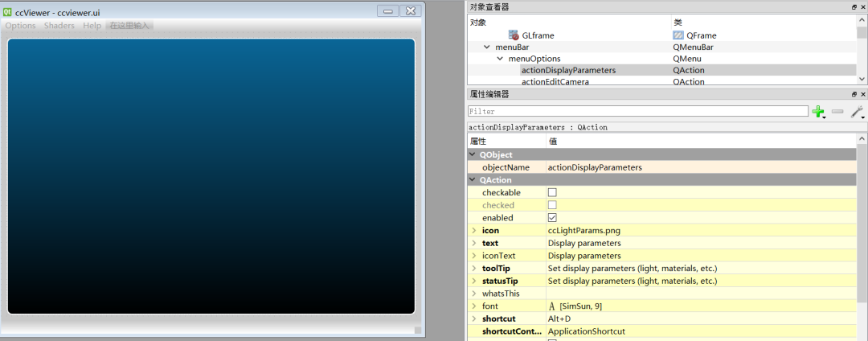Expand the whatsThis property row

(x=474, y=294)
